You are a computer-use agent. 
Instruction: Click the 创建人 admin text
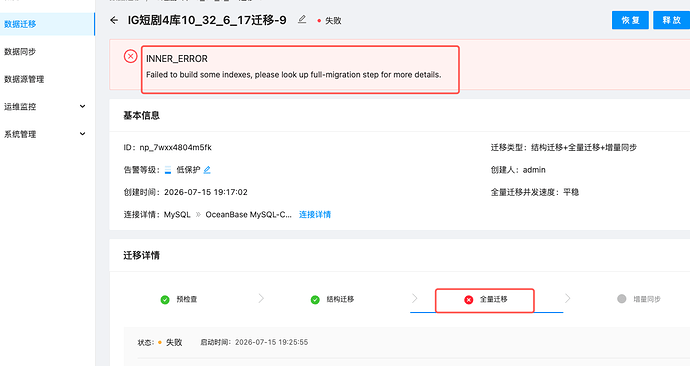[518, 170]
